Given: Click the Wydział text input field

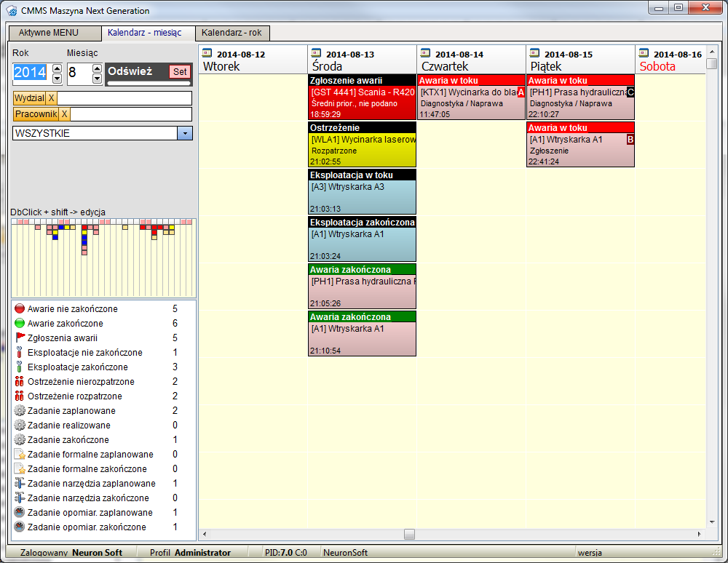Looking at the screenshot, I should tap(124, 98).
